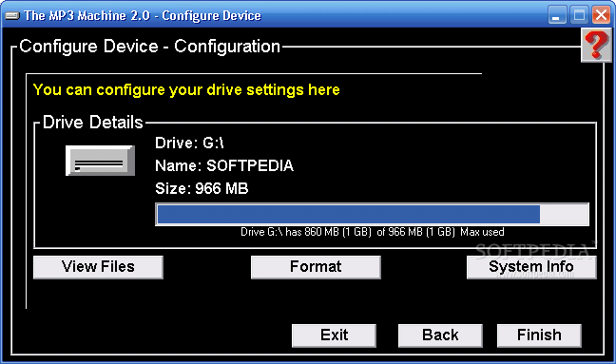Viewport: 616px width, 364px height.
Task: Exit the configuration wizard
Action: coord(334,335)
